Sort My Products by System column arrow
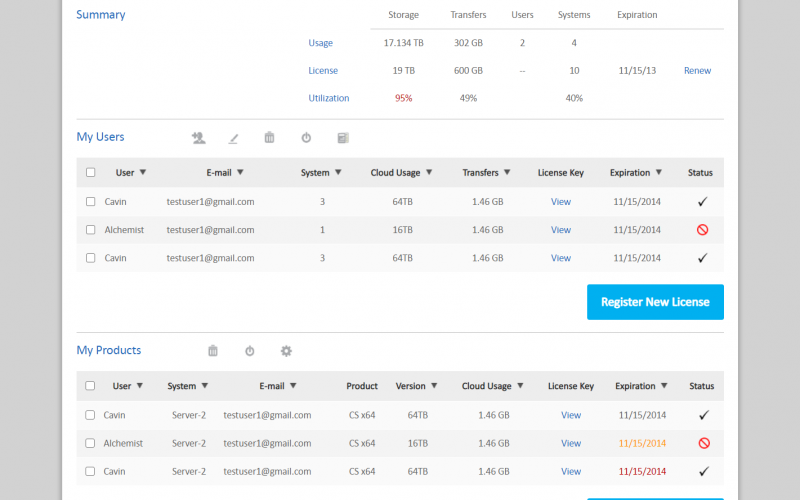Image resolution: width=800 pixels, height=500 pixels. tap(205, 386)
